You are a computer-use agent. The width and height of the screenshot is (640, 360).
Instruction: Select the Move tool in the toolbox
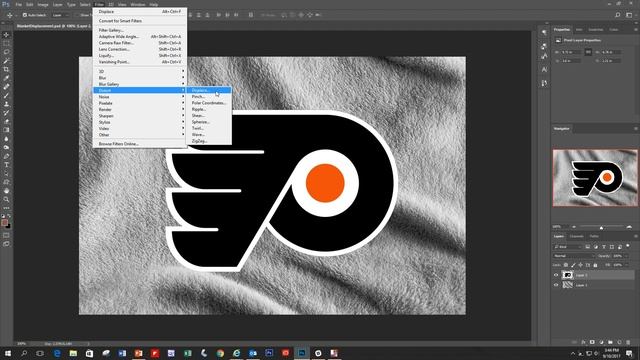click(x=6, y=35)
